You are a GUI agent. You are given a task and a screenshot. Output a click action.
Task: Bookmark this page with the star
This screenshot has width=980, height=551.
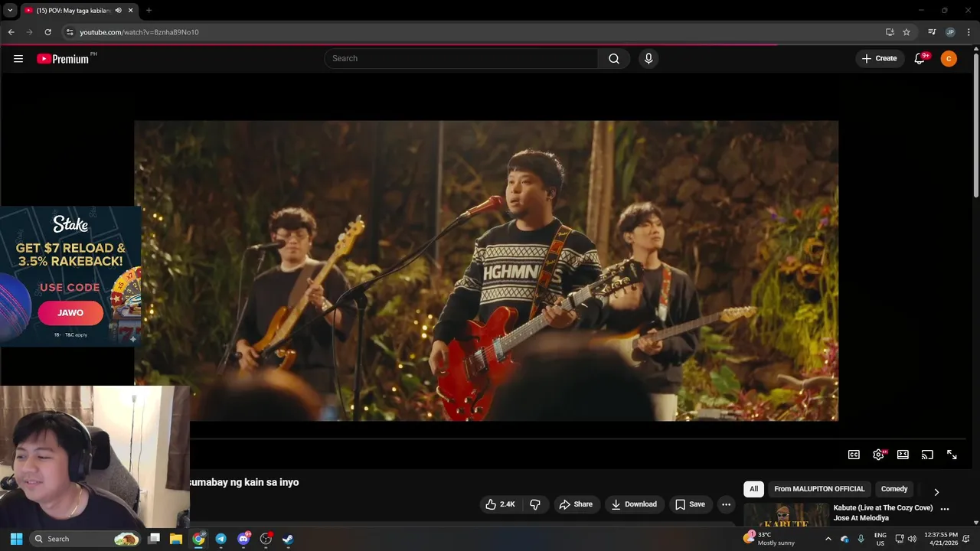click(906, 32)
